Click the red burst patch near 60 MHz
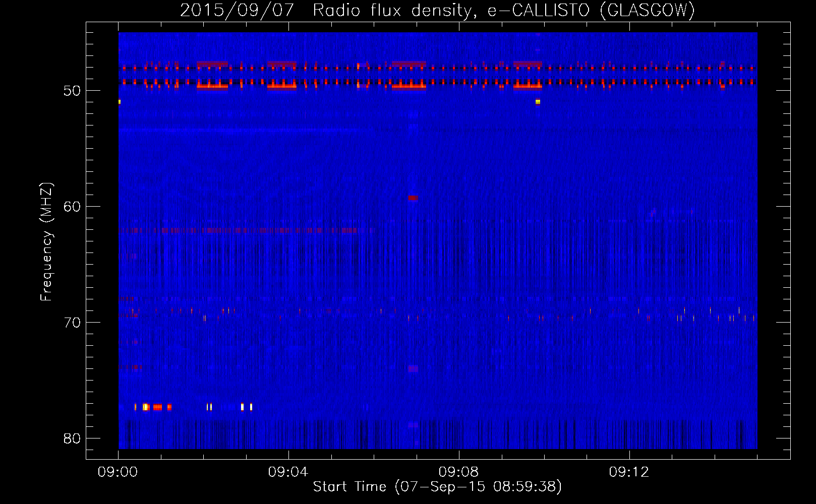The height and width of the screenshot is (504, 816). click(413, 198)
